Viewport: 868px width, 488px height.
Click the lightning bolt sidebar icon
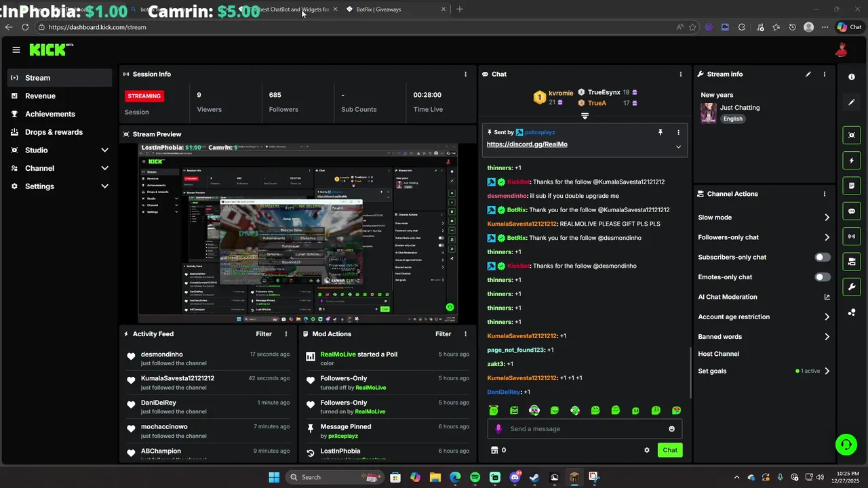pos(852,161)
